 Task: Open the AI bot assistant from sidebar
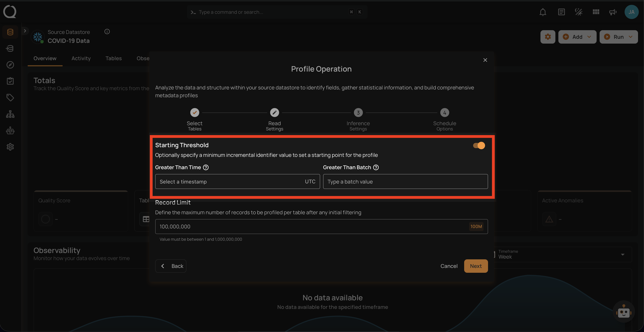(10, 131)
